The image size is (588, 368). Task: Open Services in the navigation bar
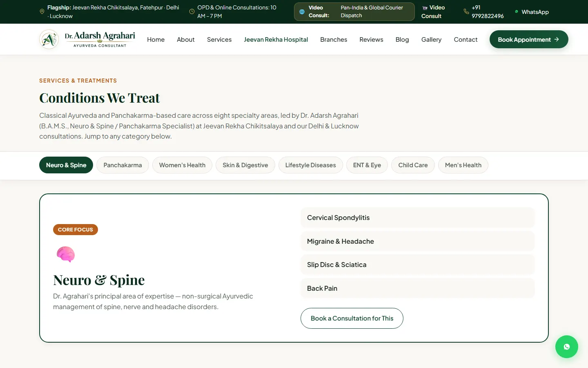click(219, 40)
